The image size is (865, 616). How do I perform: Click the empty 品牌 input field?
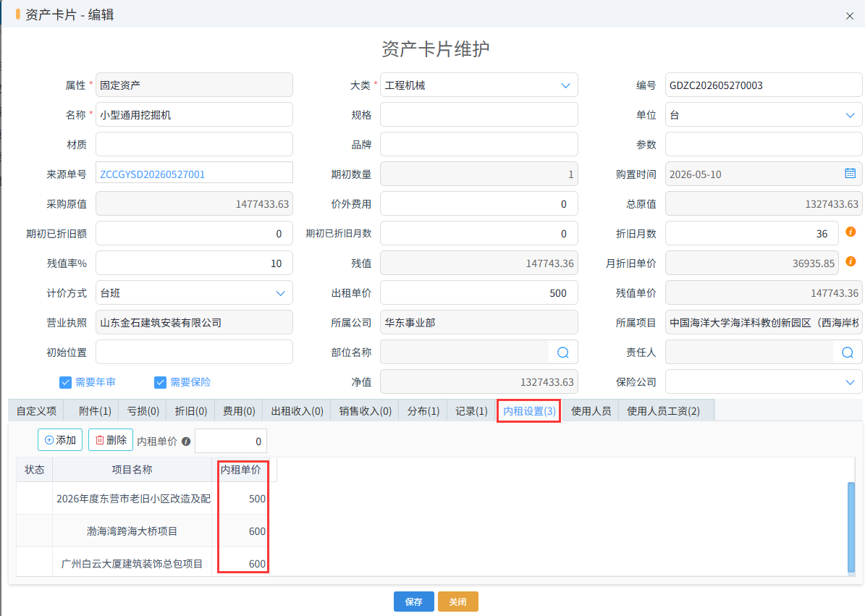(479, 145)
